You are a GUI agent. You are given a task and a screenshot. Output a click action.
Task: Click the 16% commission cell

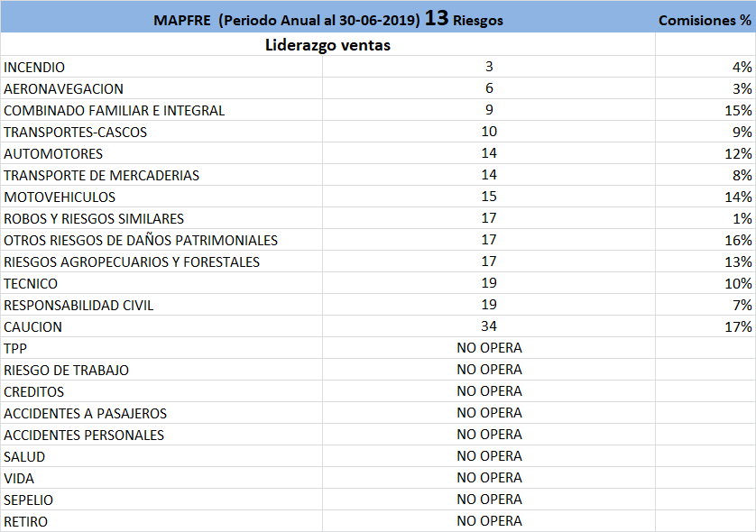pyautogui.click(x=705, y=240)
